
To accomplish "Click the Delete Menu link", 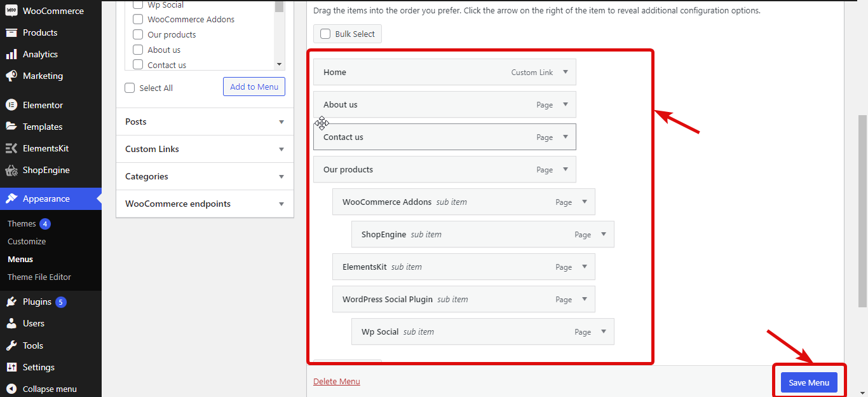I will 337,381.
